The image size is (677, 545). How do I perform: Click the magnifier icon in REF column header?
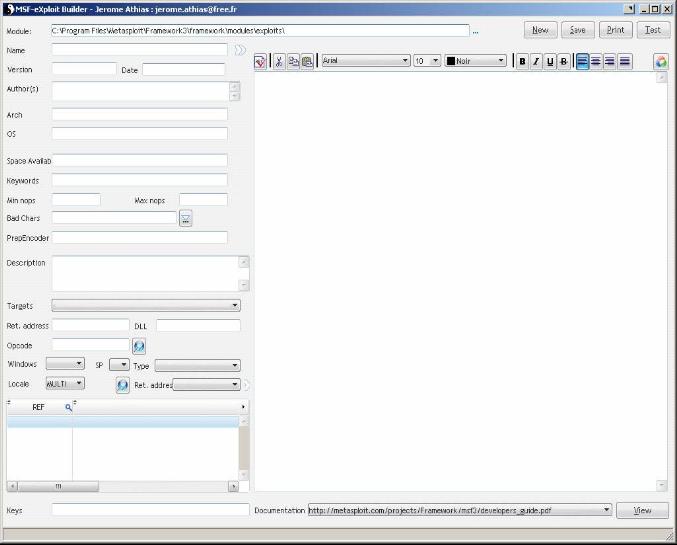[68, 407]
